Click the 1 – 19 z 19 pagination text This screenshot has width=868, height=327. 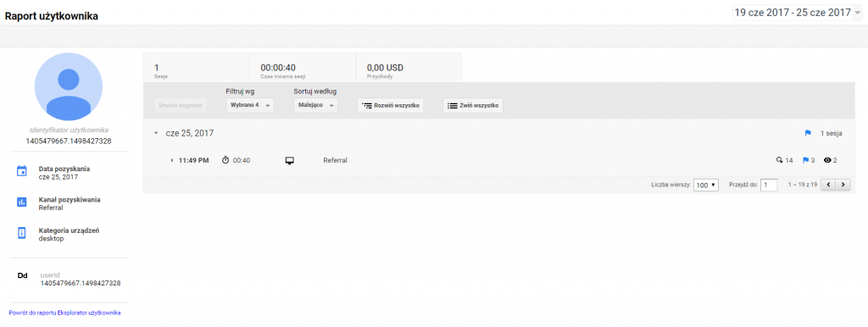click(802, 186)
